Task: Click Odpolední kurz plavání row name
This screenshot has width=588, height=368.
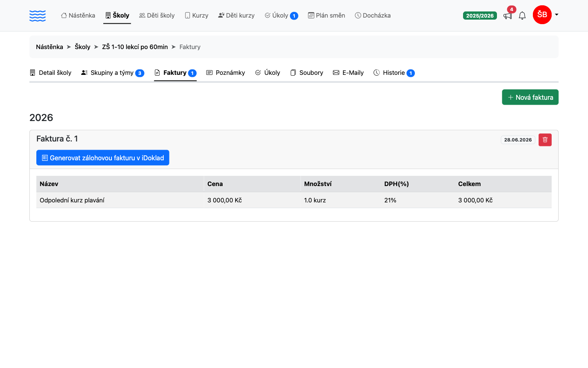Action: tap(72, 200)
